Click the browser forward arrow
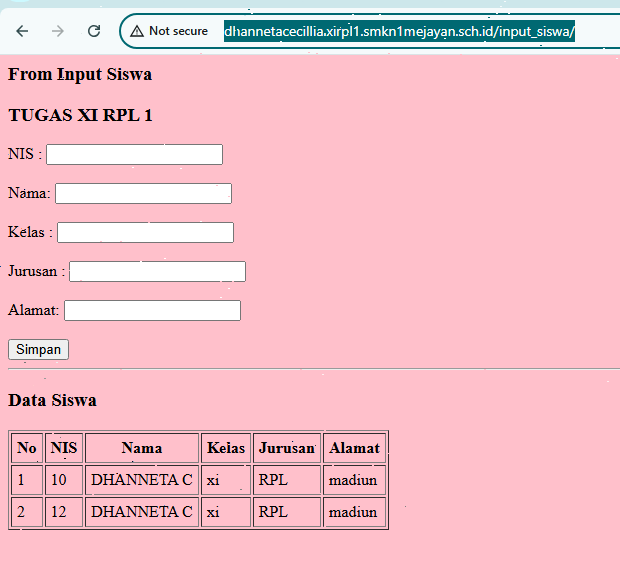Screen dimensions: 620x588 [58, 31]
